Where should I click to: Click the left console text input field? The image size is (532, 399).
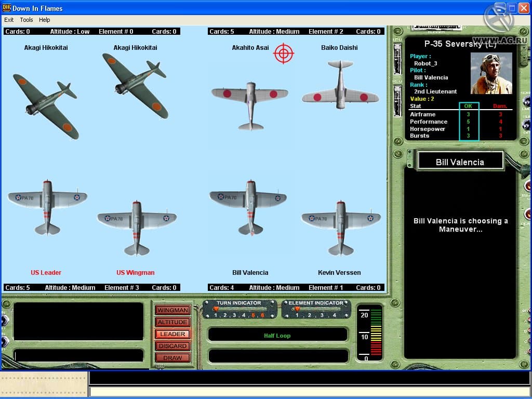78,356
